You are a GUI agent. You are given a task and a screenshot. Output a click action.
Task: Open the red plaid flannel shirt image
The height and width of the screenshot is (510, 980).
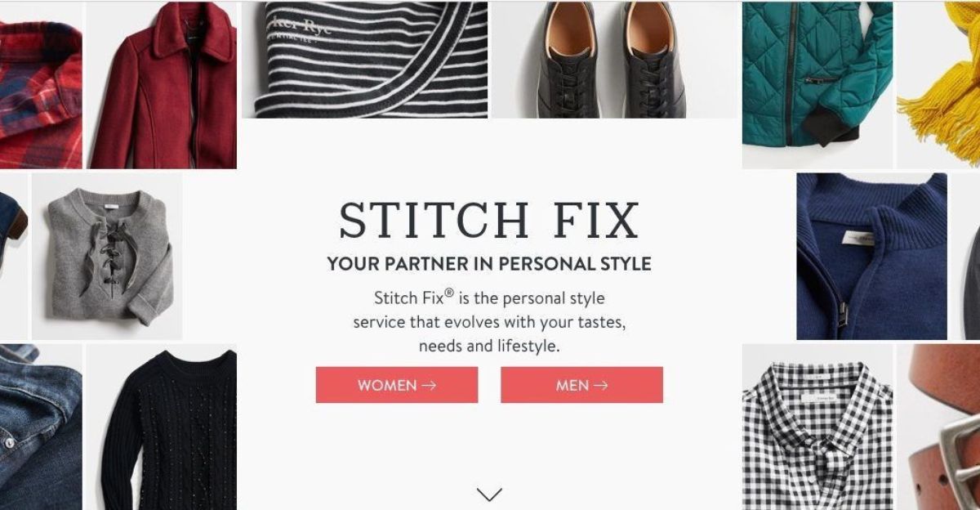point(41,84)
